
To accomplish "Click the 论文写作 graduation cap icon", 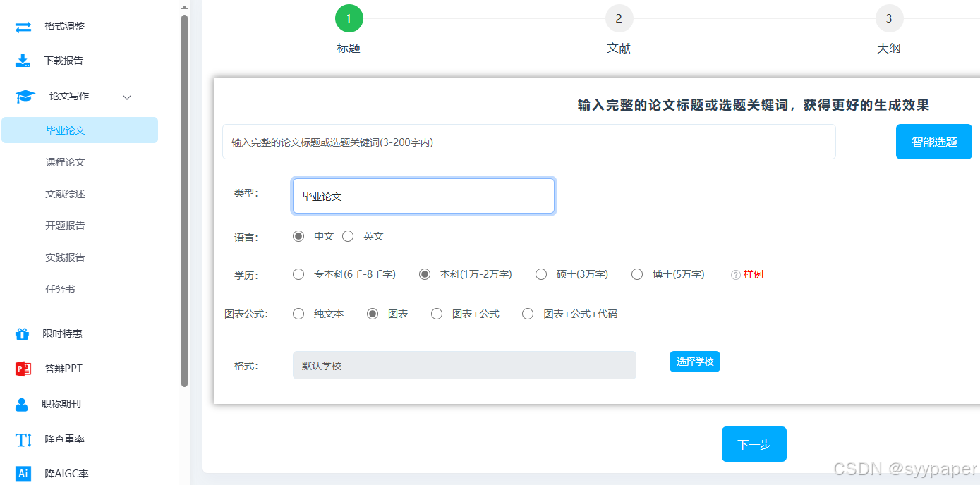I will (25, 97).
